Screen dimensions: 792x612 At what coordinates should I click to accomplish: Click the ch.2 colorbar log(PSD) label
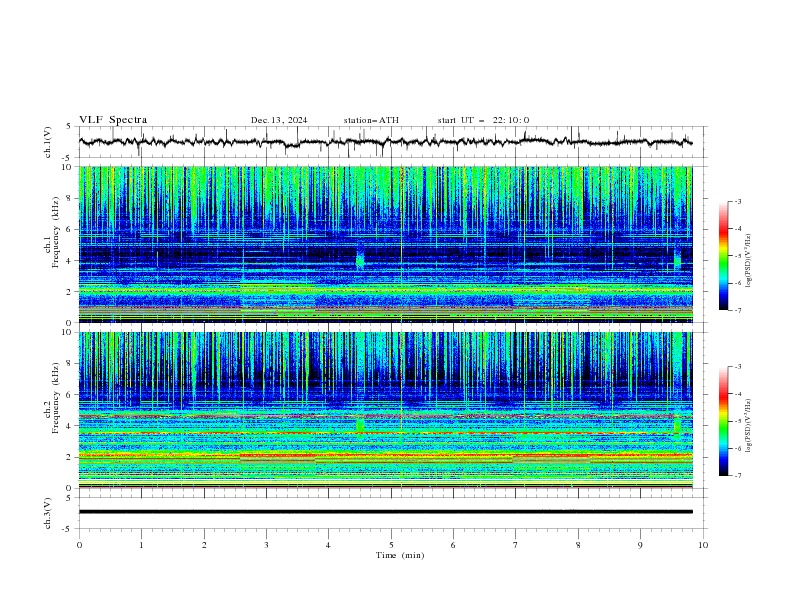[x=748, y=426]
